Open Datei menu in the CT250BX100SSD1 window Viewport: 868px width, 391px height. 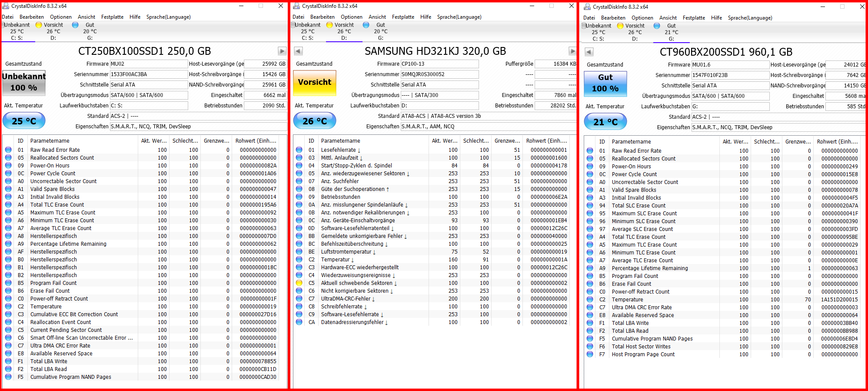[8, 17]
